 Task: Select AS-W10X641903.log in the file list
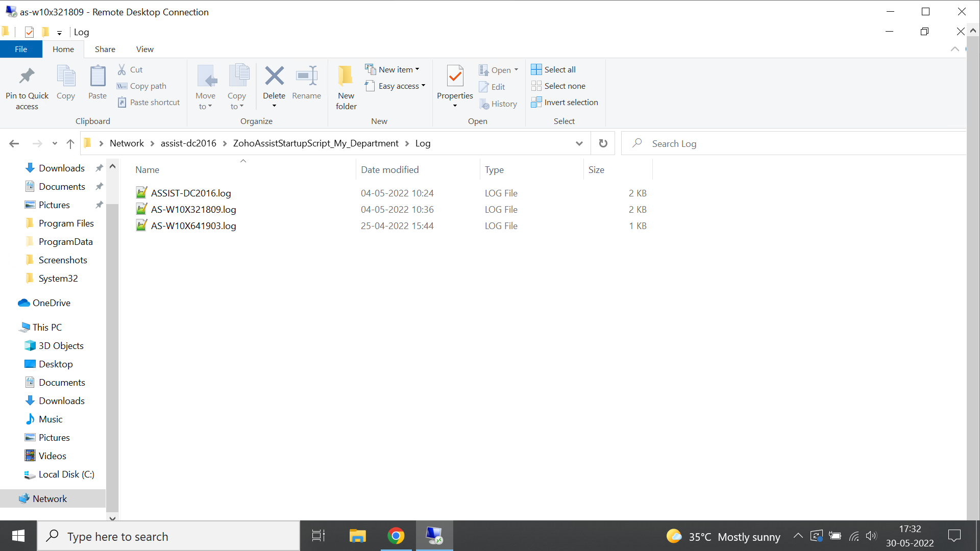(193, 226)
